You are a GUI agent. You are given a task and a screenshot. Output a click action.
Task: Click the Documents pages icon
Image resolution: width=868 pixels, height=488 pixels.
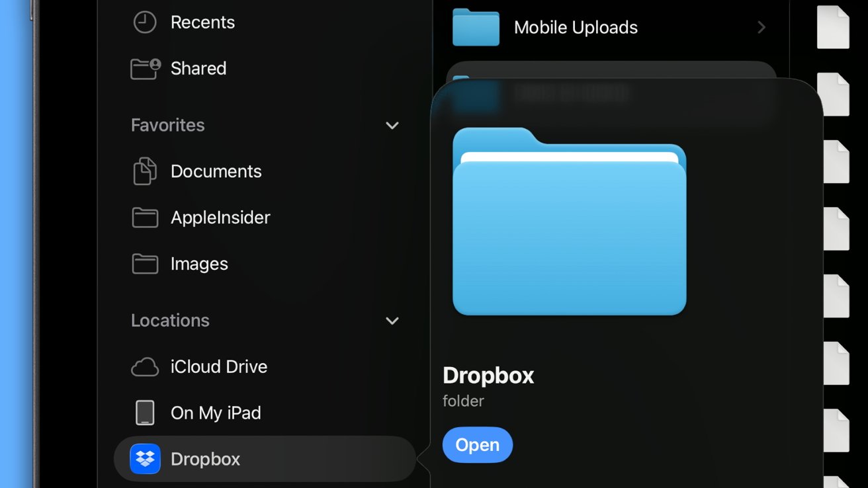(x=145, y=171)
